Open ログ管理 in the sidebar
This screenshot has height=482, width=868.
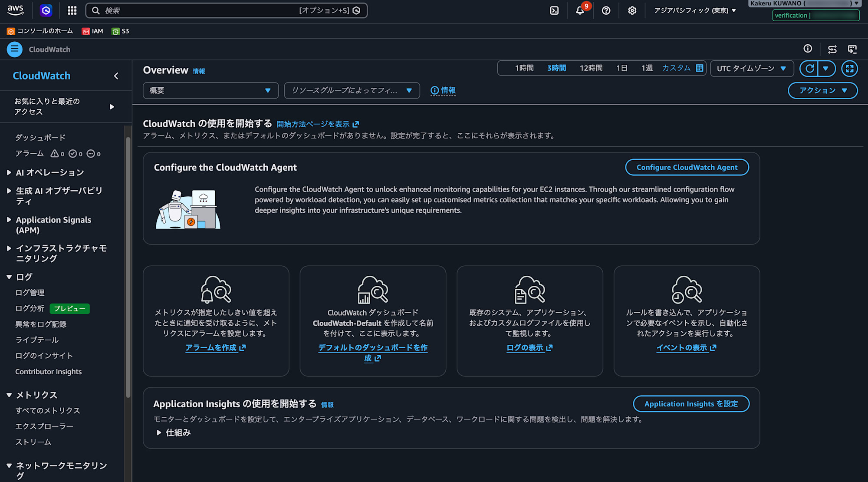coord(30,293)
